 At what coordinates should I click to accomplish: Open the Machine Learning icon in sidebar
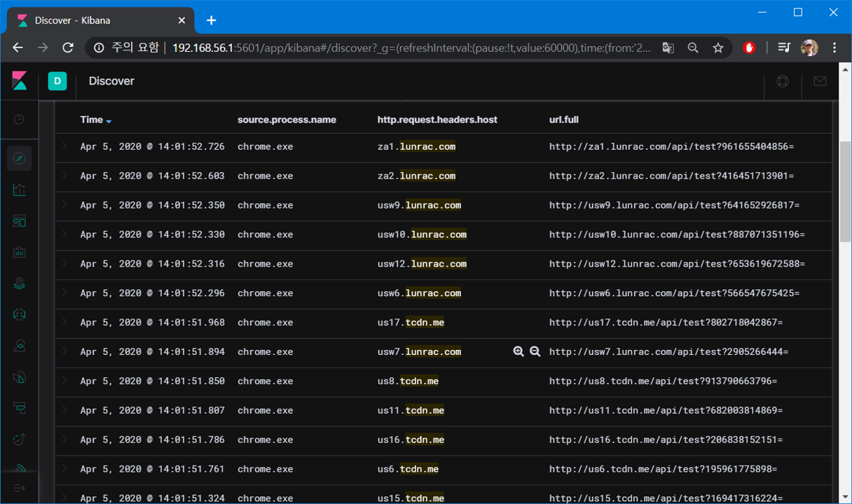pyautogui.click(x=19, y=315)
